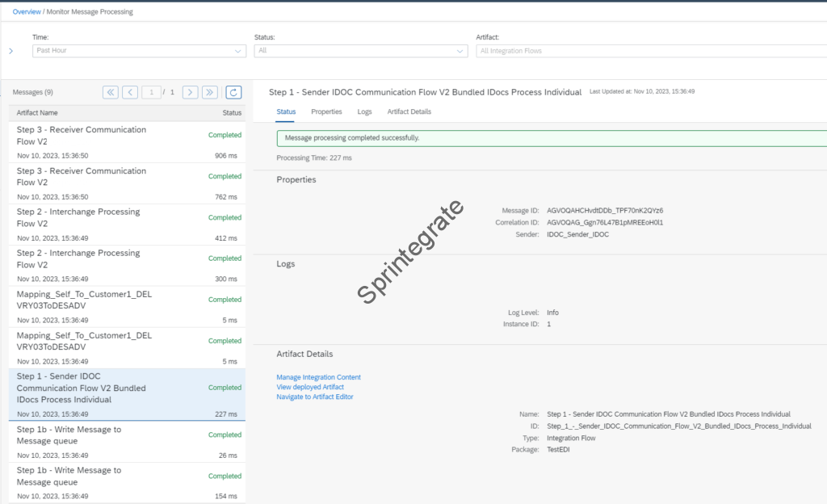Click Navigate to Artifact Editor link
This screenshot has width=827, height=504.
[x=314, y=397]
